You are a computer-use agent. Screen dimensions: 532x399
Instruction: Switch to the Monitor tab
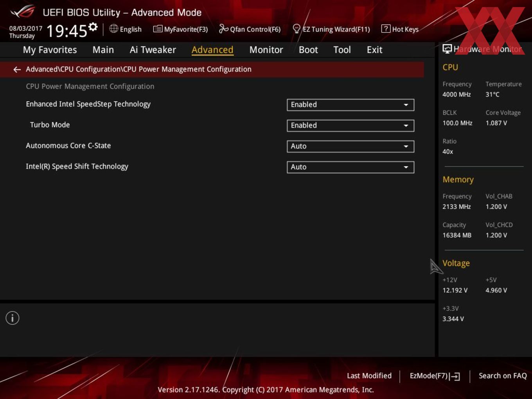pos(266,50)
